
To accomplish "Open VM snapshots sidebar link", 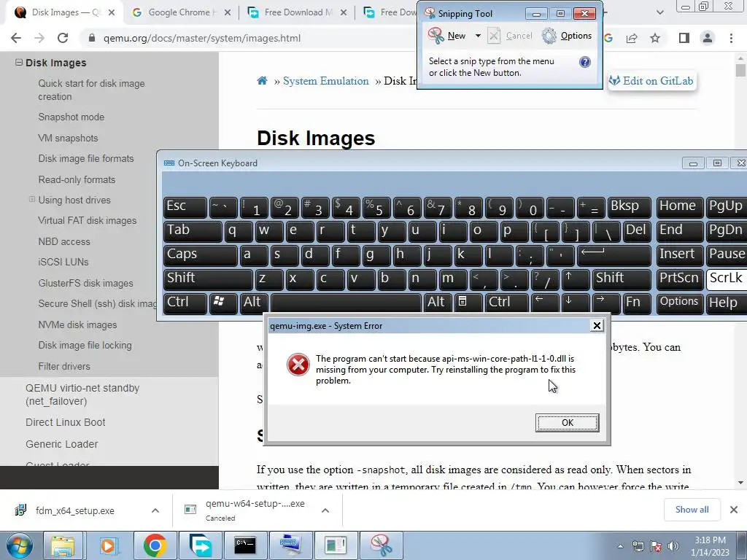I will 68,138.
